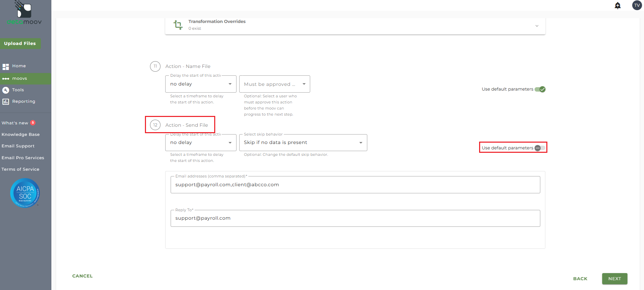Go to moovs in sidebar
Screen dimensions: 644x290
click(20, 78)
